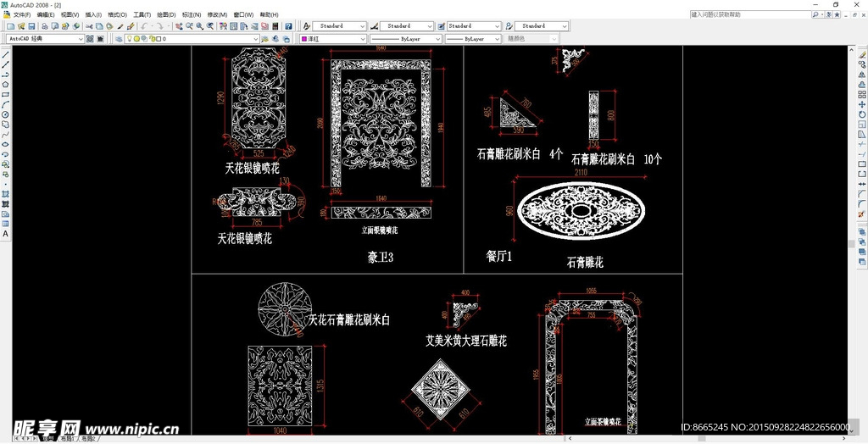This screenshot has width=868, height=444.
Task: Open the Layer Properties Manager icon
Action: point(119,39)
